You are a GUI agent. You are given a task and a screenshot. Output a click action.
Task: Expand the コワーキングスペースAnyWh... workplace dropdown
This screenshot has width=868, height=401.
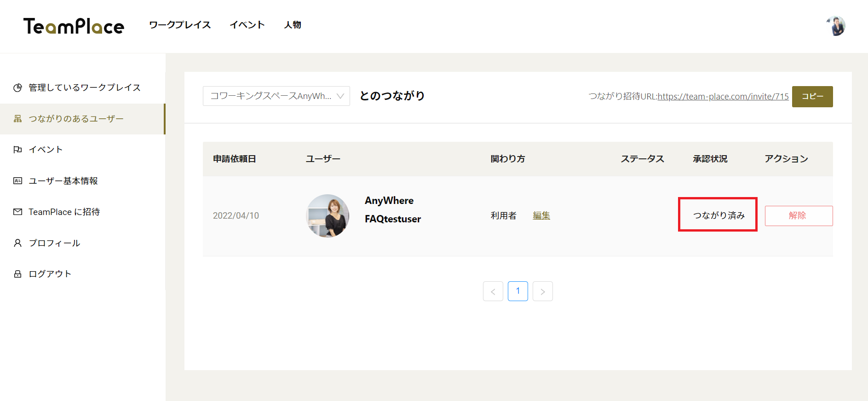click(276, 96)
